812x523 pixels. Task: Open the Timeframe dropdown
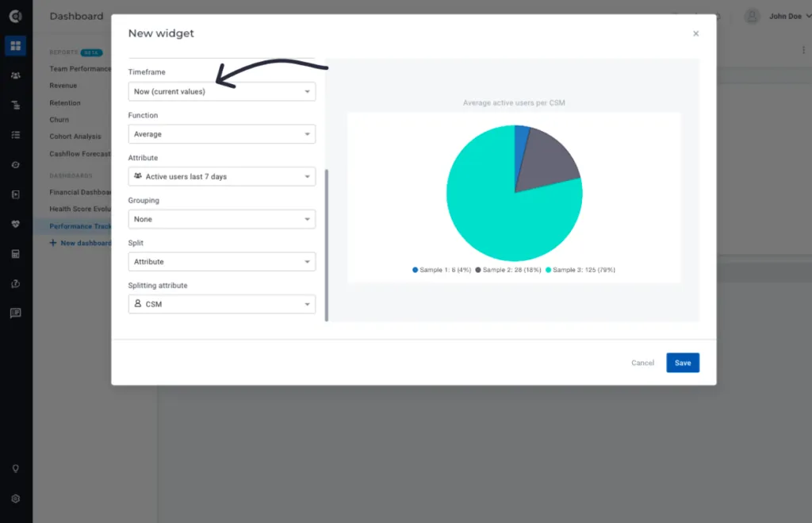tap(222, 91)
